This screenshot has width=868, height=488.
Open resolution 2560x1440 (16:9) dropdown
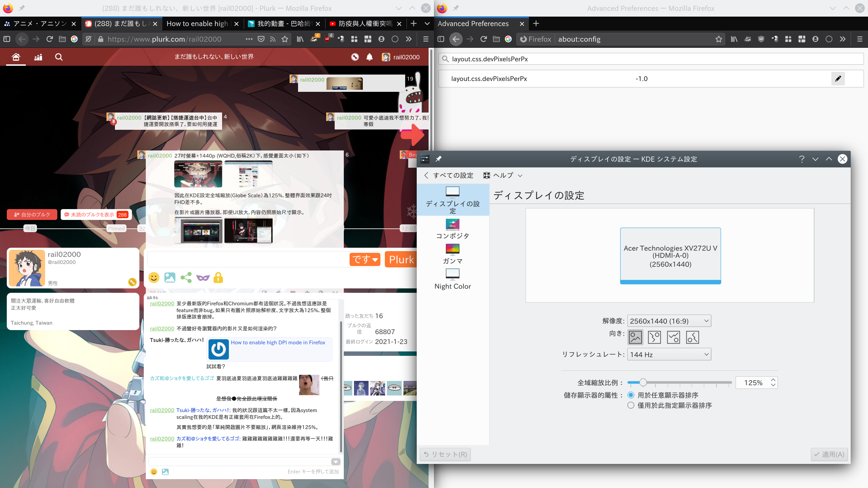(669, 321)
